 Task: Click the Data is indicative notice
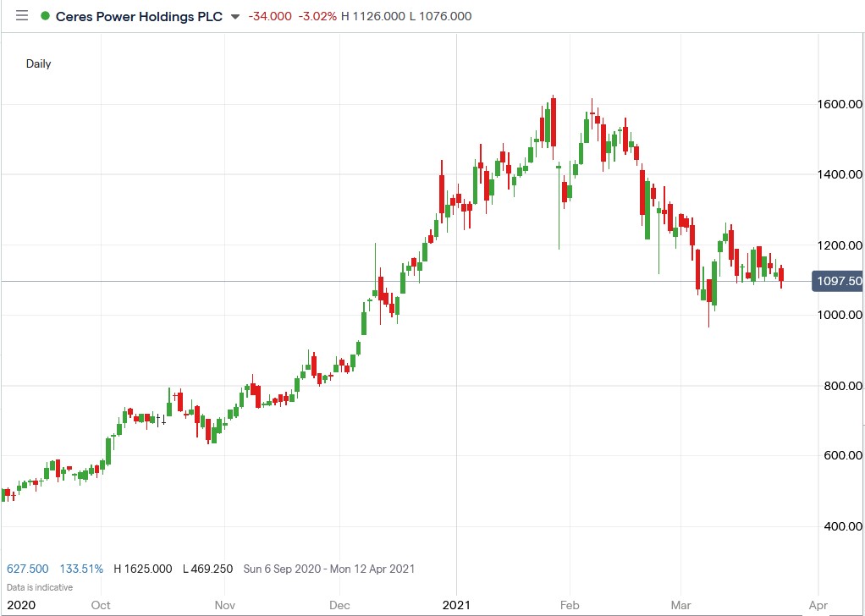[38, 587]
